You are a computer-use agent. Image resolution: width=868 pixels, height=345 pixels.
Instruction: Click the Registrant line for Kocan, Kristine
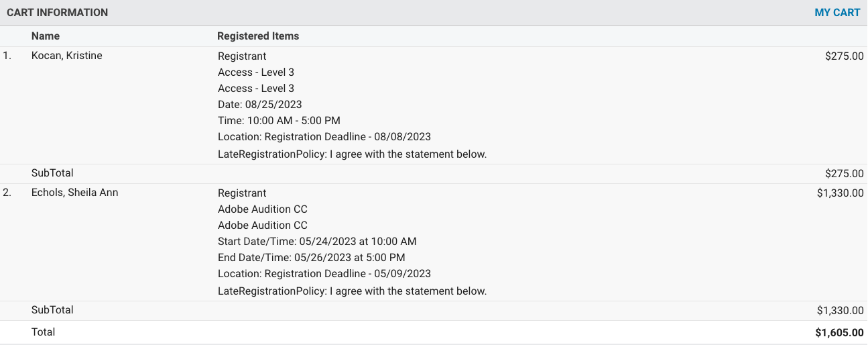(x=242, y=56)
